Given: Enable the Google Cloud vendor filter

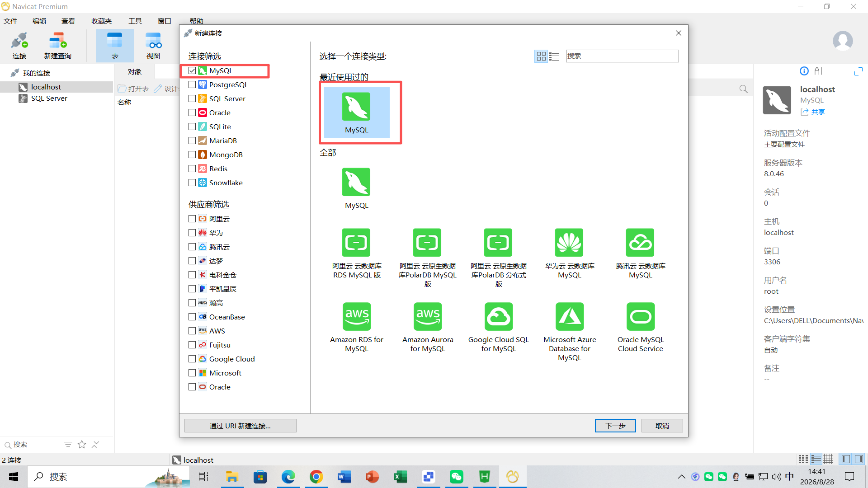Looking at the screenshot, I should (192, 359).
